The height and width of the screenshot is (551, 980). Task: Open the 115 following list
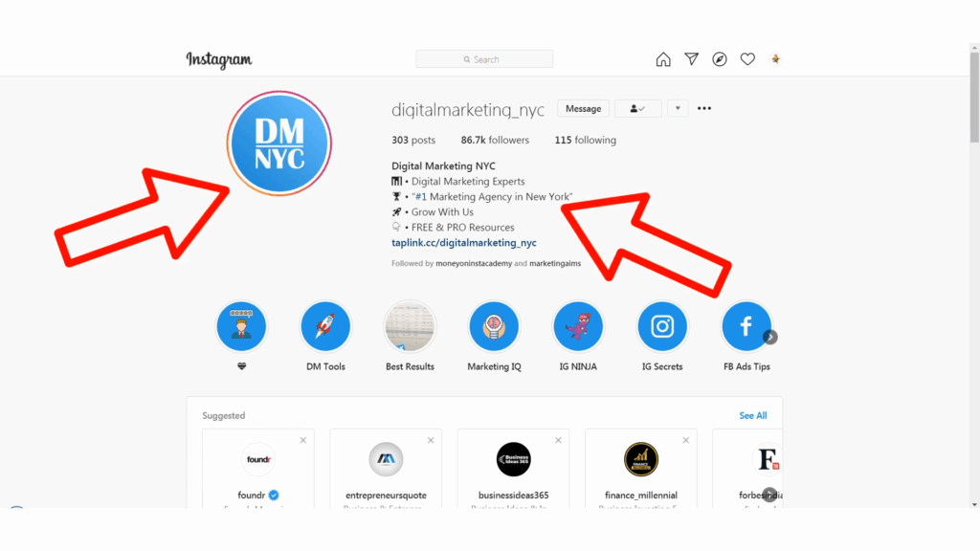pyautogui.click(x=585, y=140)
